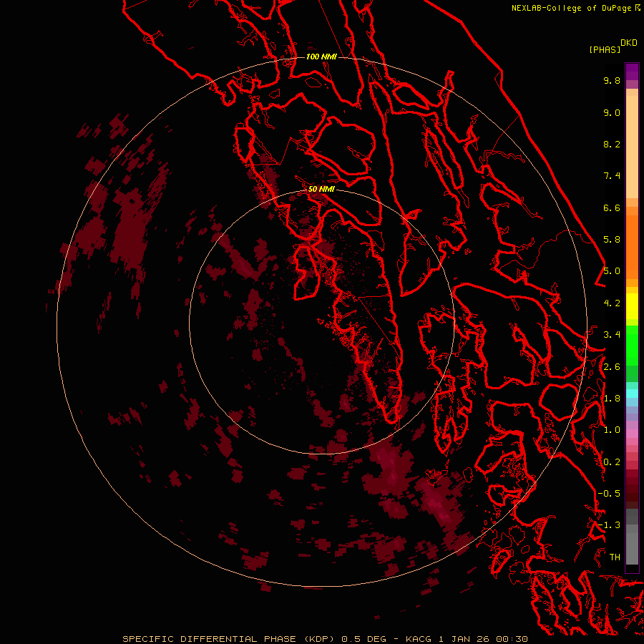Pick the cyan segment of the color bar
This screenshot has height=644, width=644.
pos(632,394)
